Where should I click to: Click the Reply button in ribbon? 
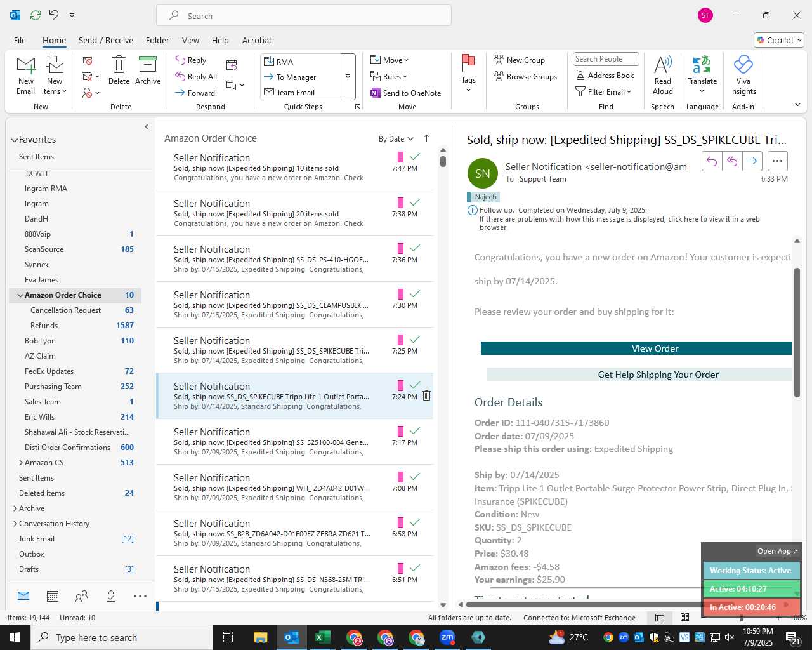(191, 60)
